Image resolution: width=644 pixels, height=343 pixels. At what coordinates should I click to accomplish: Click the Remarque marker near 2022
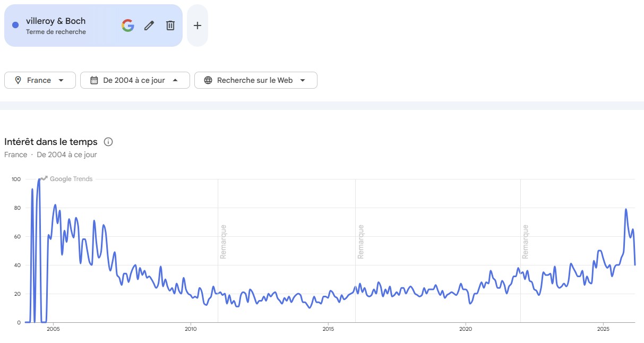526,242
